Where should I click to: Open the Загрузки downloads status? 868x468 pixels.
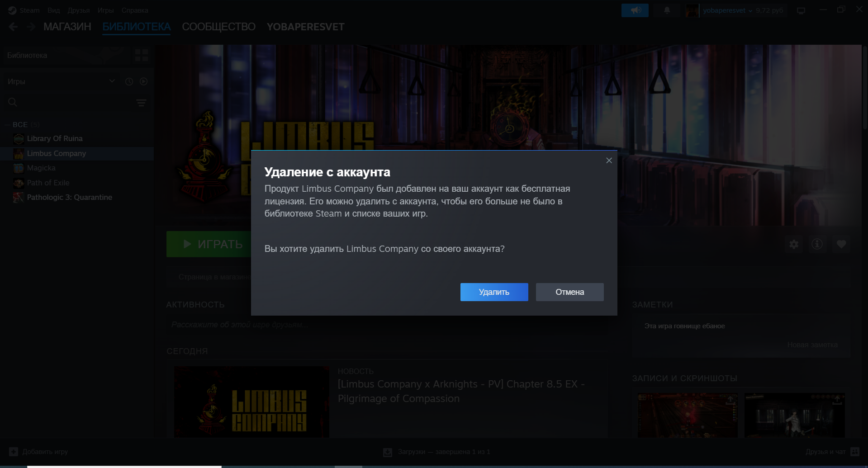436,452
